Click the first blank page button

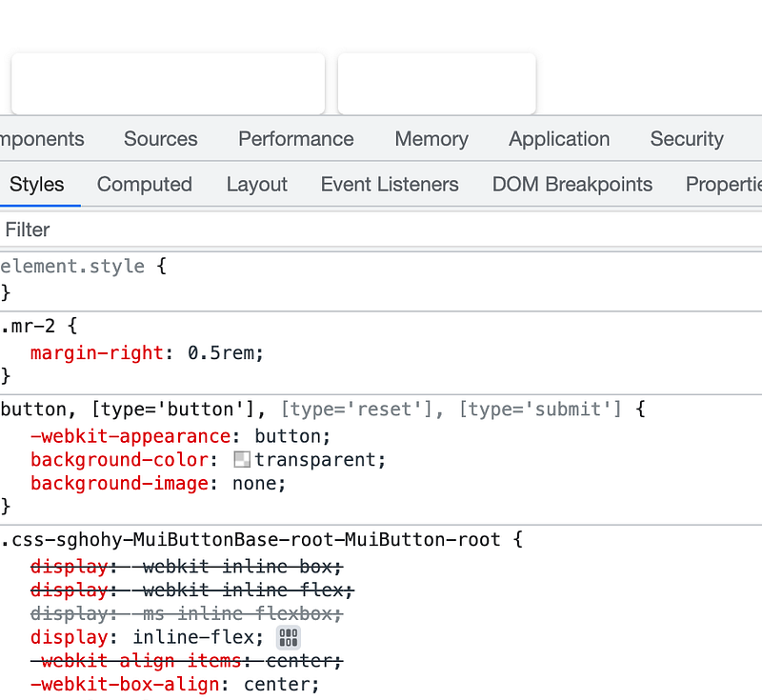pyautogui.click(x=169, y=84)
